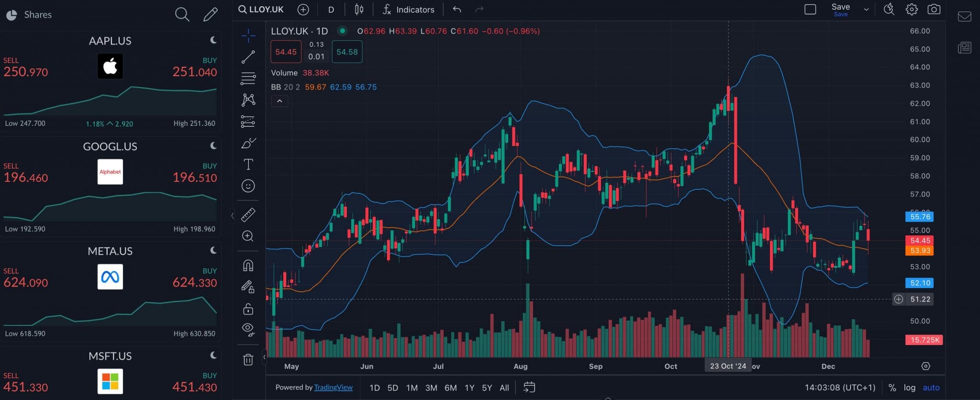980x400 pixels.
Task: Select the 3M time range
Action: click(431, 388)
